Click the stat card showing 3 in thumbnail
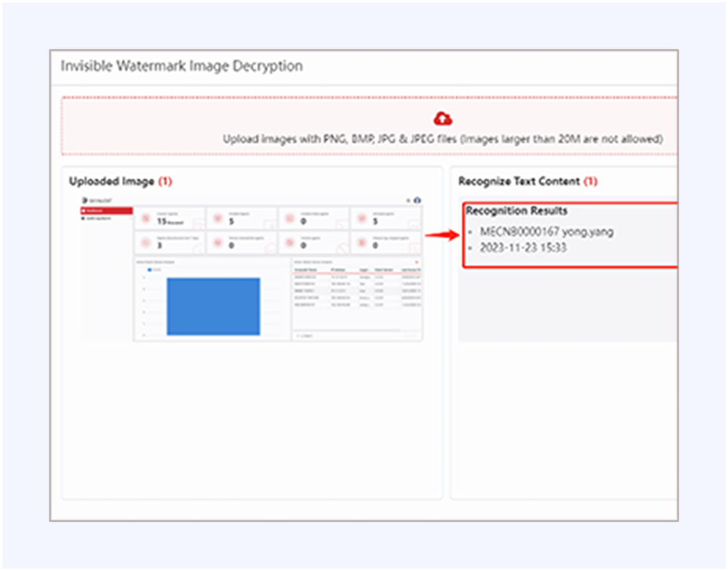Screen dimensions: 728x571 [169, 243]
